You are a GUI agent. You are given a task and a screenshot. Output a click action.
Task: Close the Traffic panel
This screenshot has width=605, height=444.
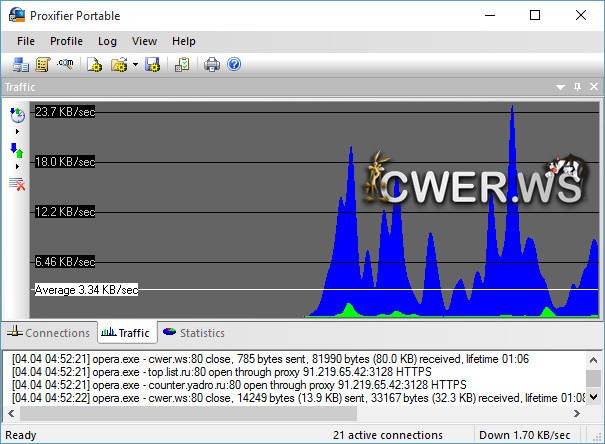(x=593, y=88)
